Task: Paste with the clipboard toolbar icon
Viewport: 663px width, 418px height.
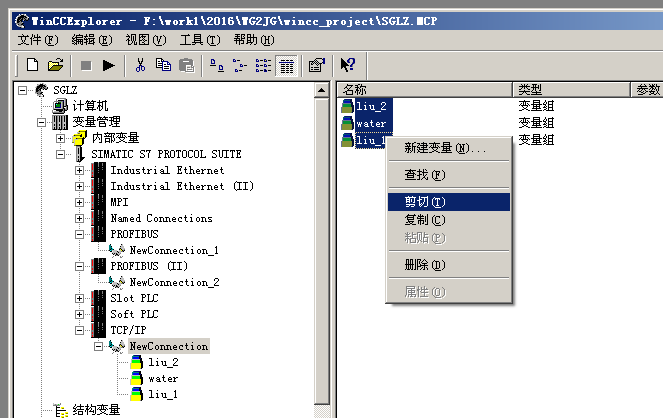Action: pyautogui.click(x=186, y=66)
